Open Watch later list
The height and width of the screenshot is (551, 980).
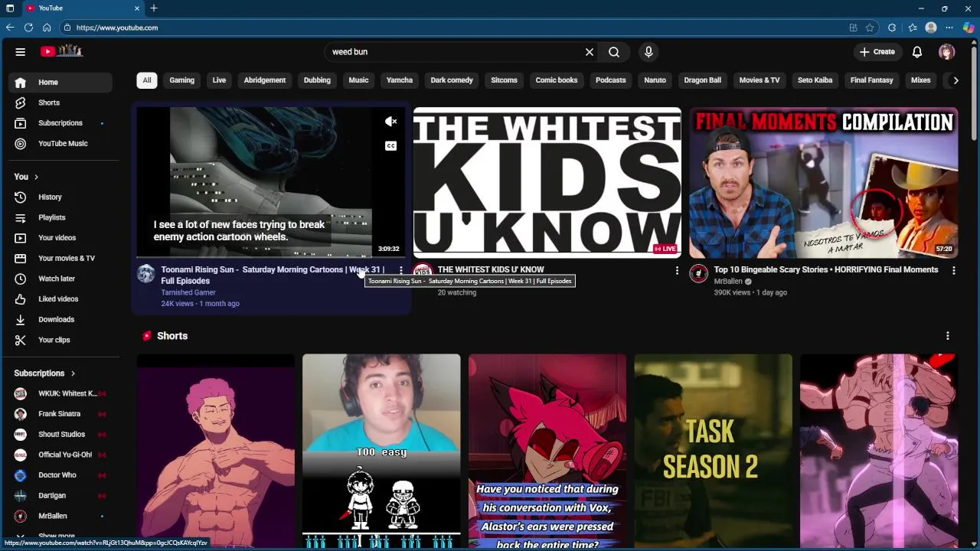click(x=60, y=279)
